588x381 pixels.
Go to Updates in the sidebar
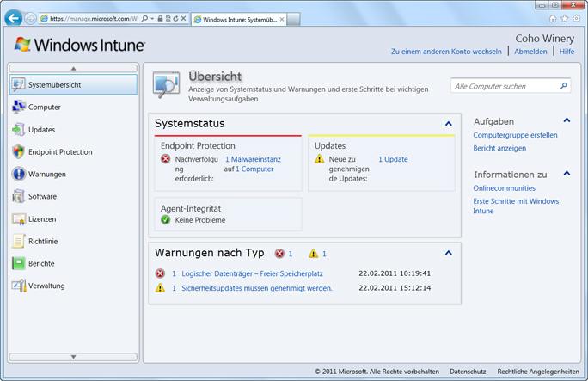(73, 129)
